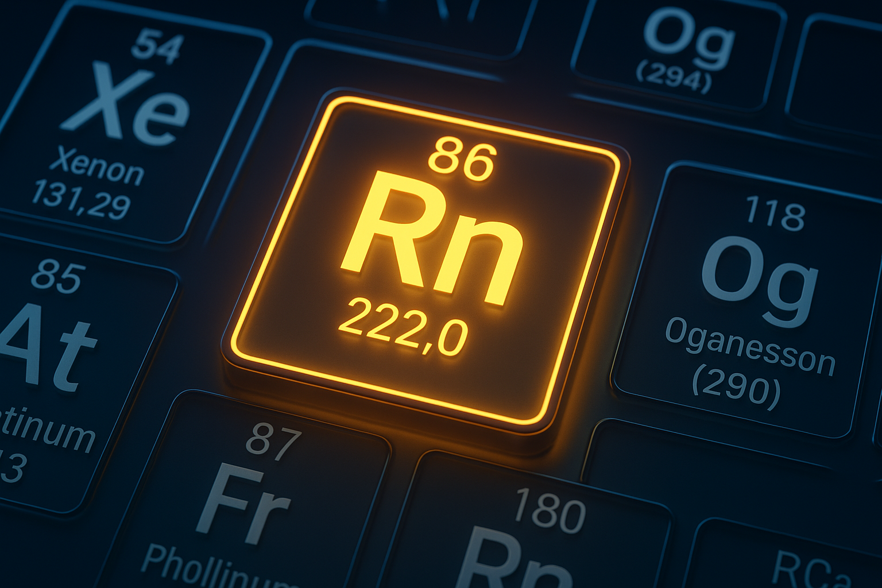
Task: Select the 131,29 mass value
Action: pyautogui.click(x=80, y=199)
